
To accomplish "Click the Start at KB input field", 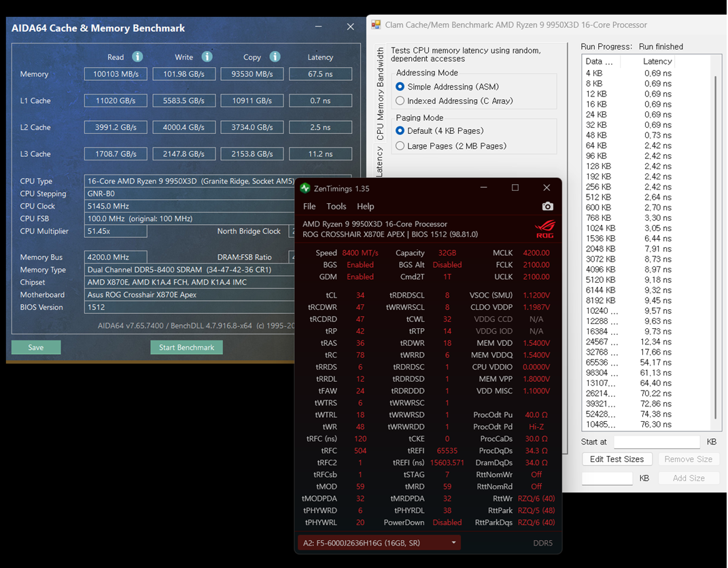I will 656,441.
